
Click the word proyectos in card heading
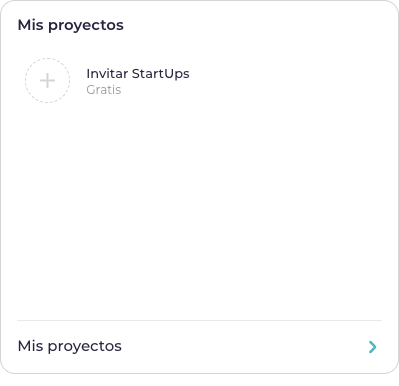coord(86,26)
